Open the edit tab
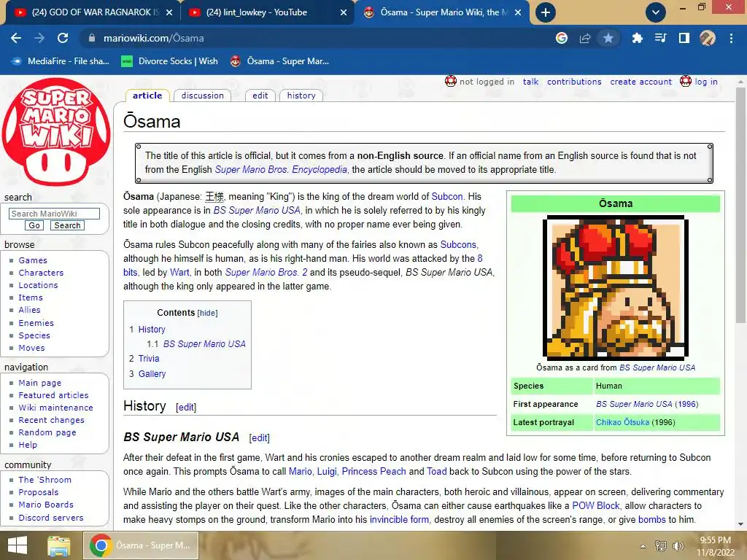The image size is (747, 560). (x=260, y=96)
